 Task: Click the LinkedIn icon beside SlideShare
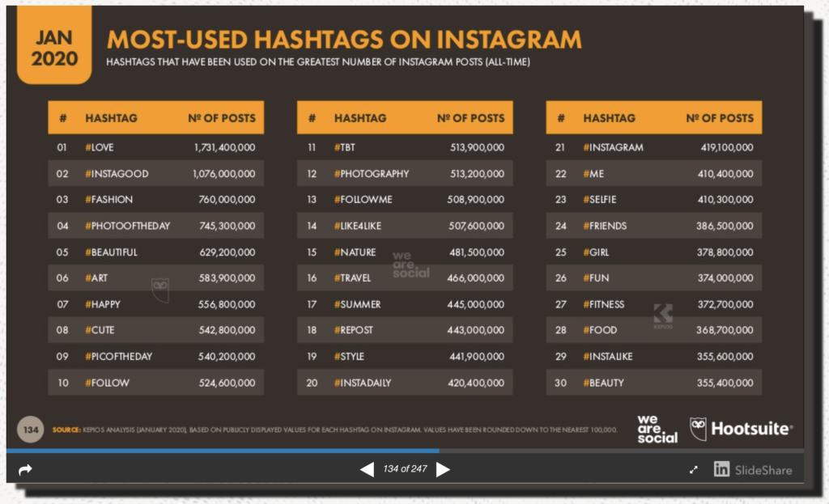(x=721, y=469)
